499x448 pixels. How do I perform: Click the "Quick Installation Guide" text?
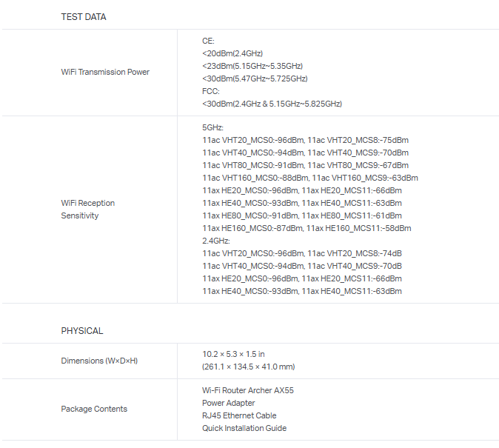click(x=244, y=428)
